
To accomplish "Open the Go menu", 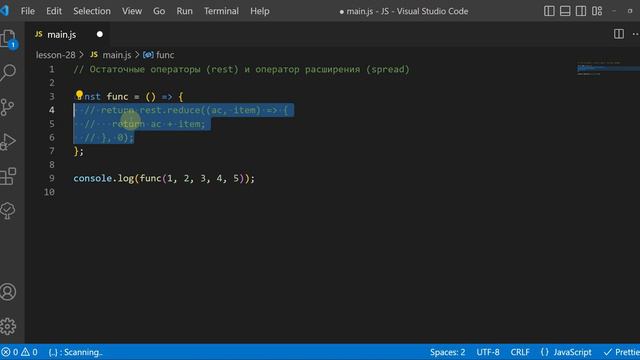I will pyautogui.click(x=159, y=11).
